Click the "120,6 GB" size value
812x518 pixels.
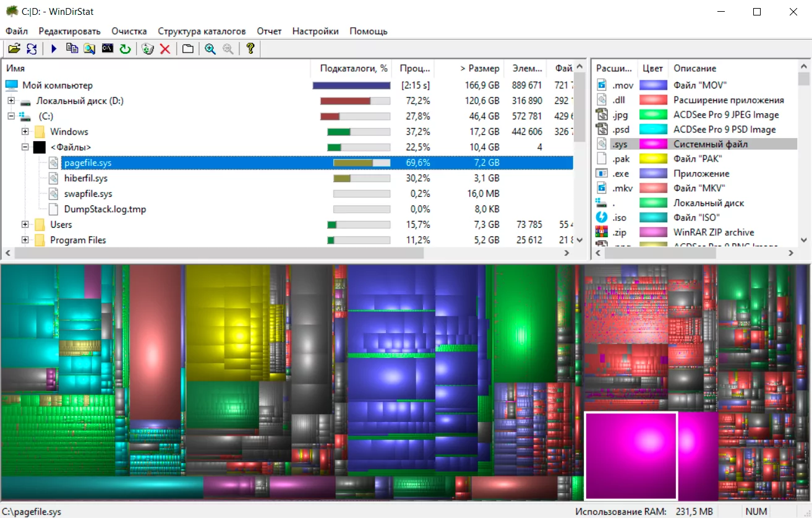[x=482, y=101]
